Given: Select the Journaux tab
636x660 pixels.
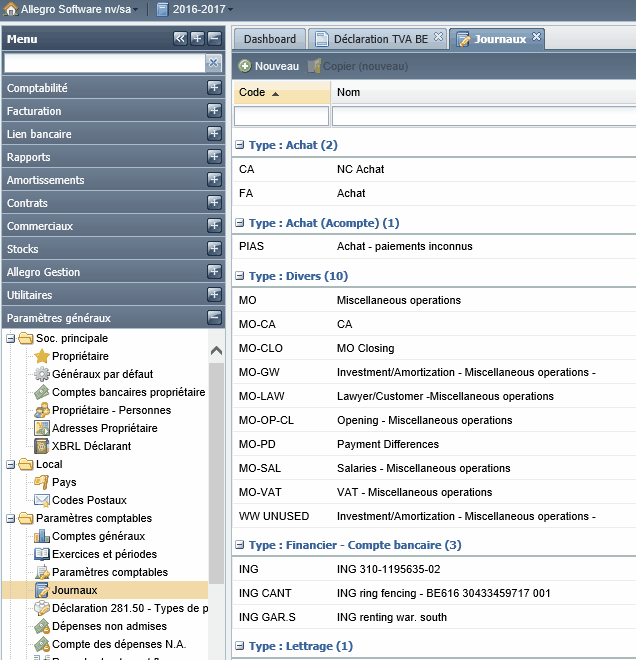Looking at the screenshot, I should point(497,39).
